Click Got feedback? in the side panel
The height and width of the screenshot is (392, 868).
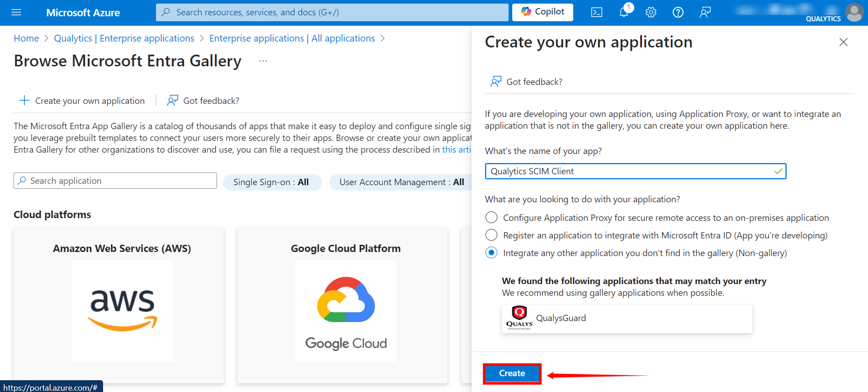pyautogui.click(x=527, y=82)
